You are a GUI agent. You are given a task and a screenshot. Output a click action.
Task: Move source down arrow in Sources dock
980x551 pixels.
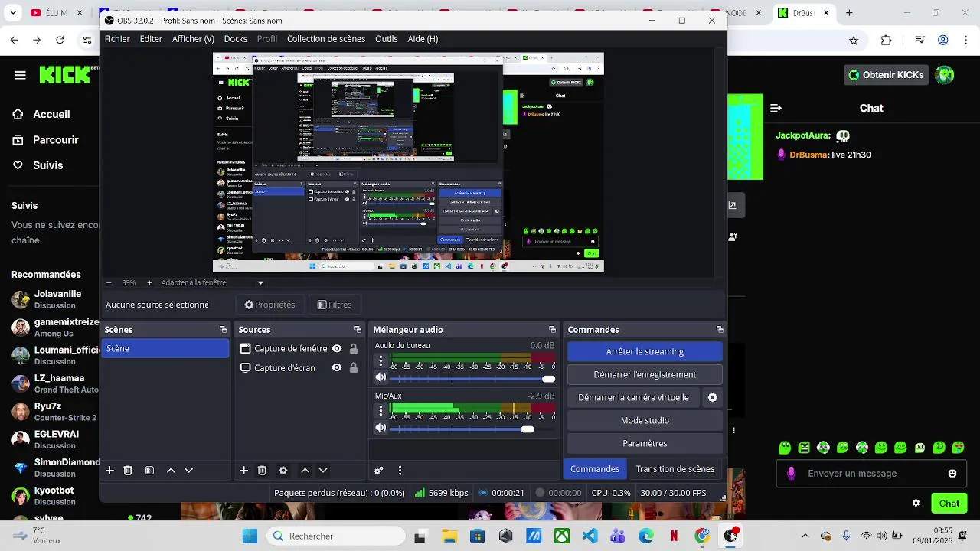point(323,471)
